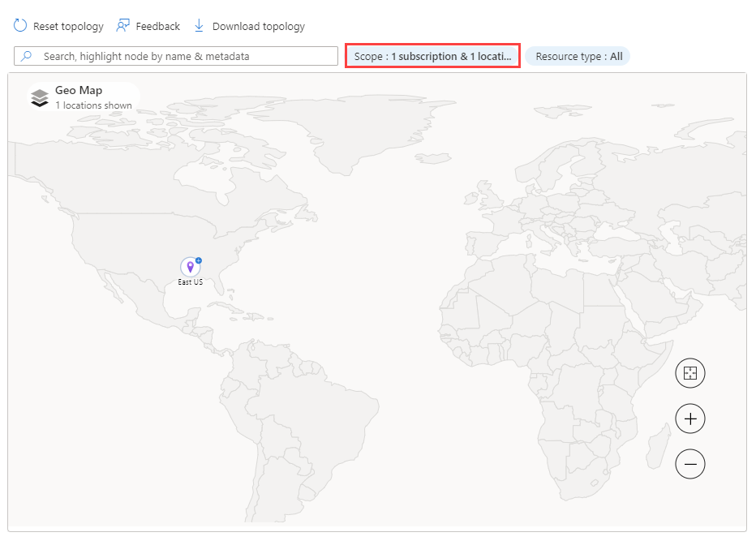
Task: Fit map to view with frame icon
Action: [x=690, y=373]
